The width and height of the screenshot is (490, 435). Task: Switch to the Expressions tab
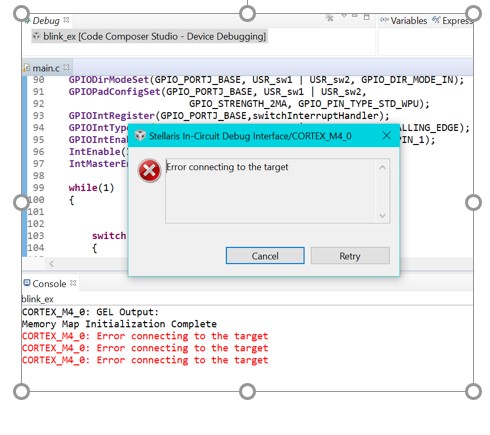click(x=453, y=21)
